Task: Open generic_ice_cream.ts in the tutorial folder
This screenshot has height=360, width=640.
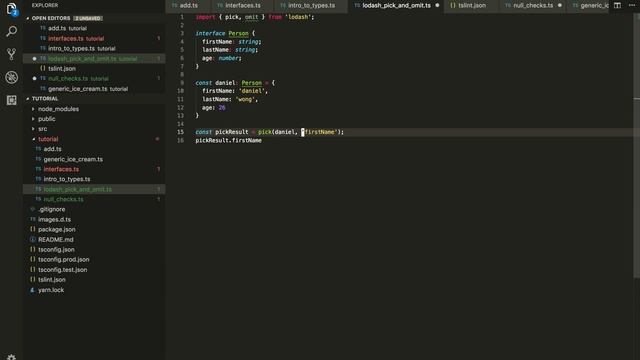Action: tap(73, 159)
